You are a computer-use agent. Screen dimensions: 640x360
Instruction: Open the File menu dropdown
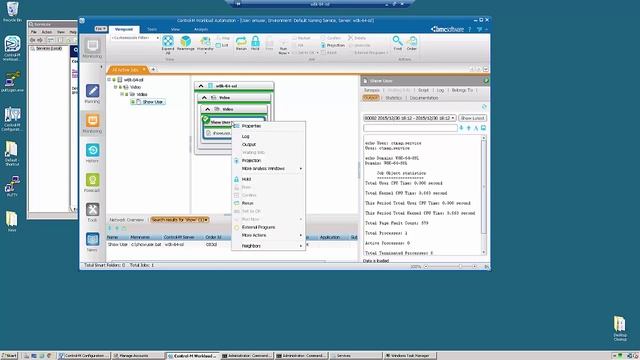[x=101, y=29]
